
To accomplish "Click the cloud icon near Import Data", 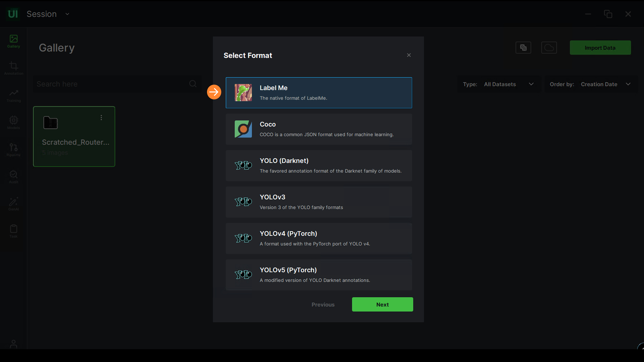I will tap(549, 47).
